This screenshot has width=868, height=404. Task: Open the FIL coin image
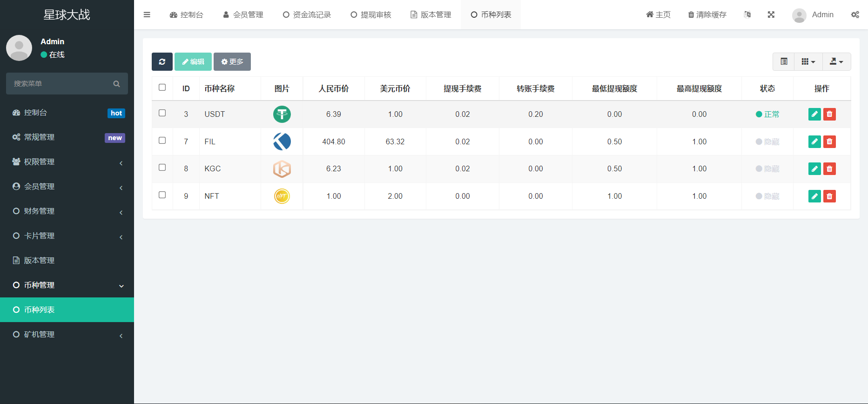(282, 141)
